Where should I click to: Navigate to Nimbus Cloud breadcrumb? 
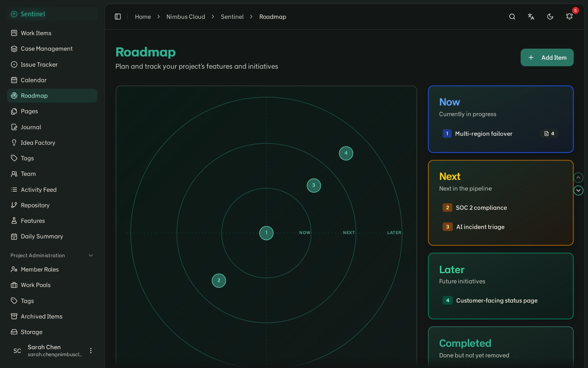(x=185, y=17)
